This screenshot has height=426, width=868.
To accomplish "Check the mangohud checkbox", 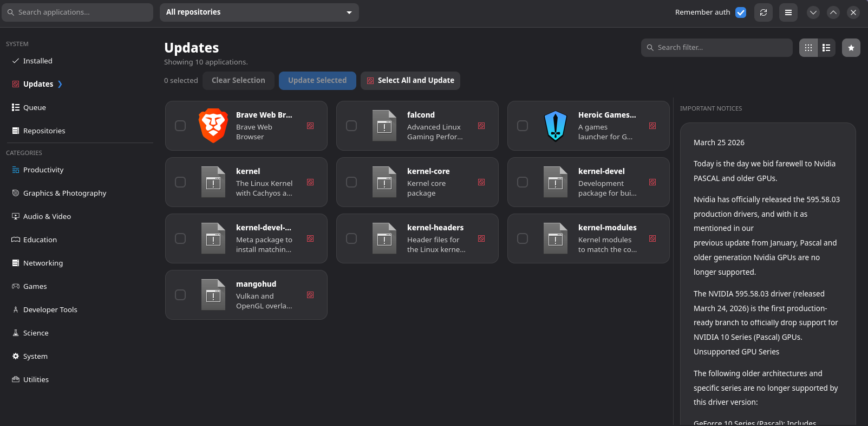I will tap(180, 295).
